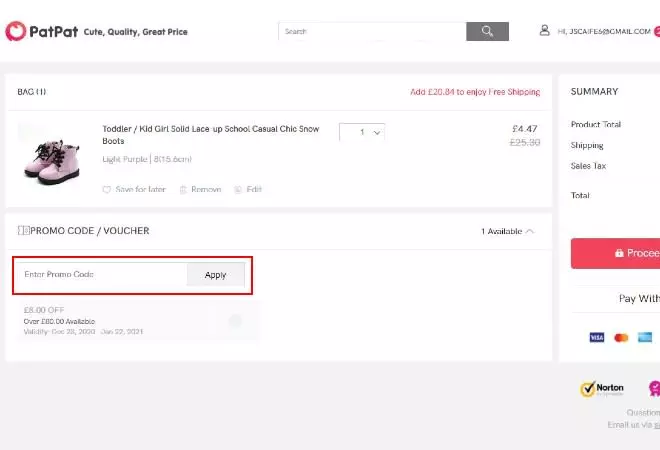Click the PROMO CODE / VOUCHER heading
The width and height of the screenshot is (660, 450).
90,231
